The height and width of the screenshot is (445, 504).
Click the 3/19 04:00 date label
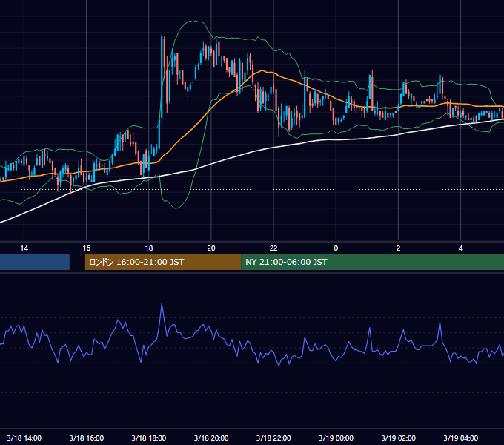coord(460,438)
